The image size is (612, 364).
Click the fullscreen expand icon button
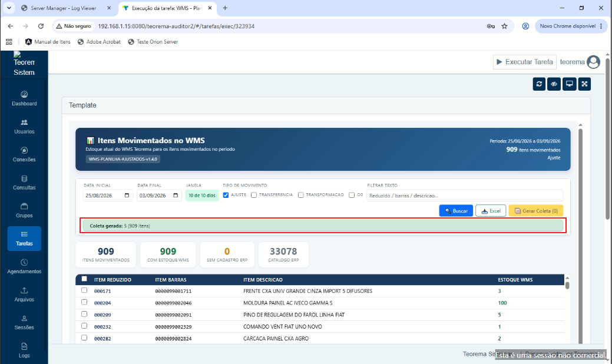tap(584, 84)
